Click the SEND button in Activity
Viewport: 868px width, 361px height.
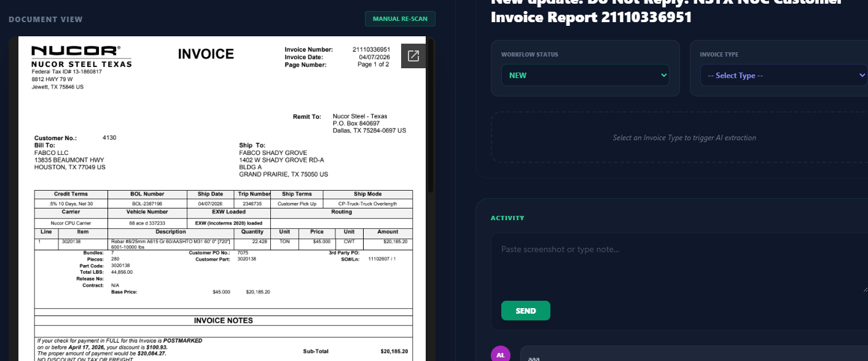[525, 311]
